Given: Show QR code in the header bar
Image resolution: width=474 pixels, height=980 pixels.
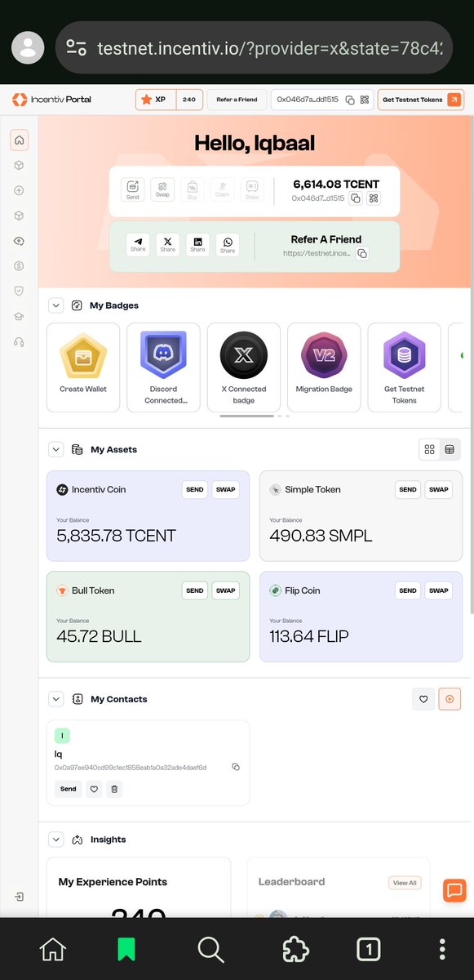Looking at the screenshot, I should click(364, 100).
